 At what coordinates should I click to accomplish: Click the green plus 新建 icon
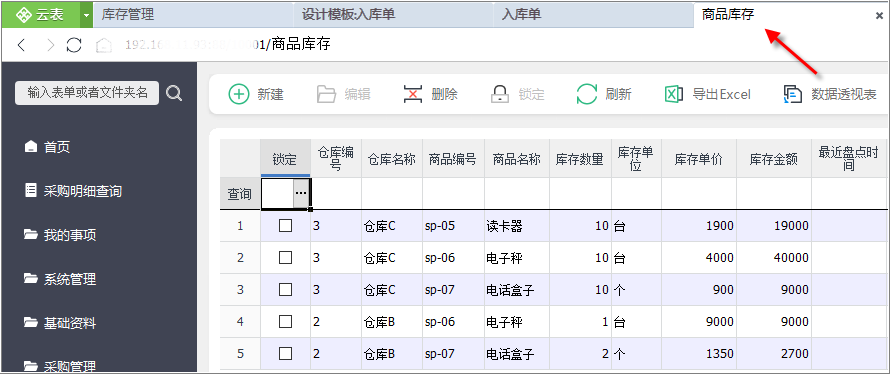coord(239,94)
